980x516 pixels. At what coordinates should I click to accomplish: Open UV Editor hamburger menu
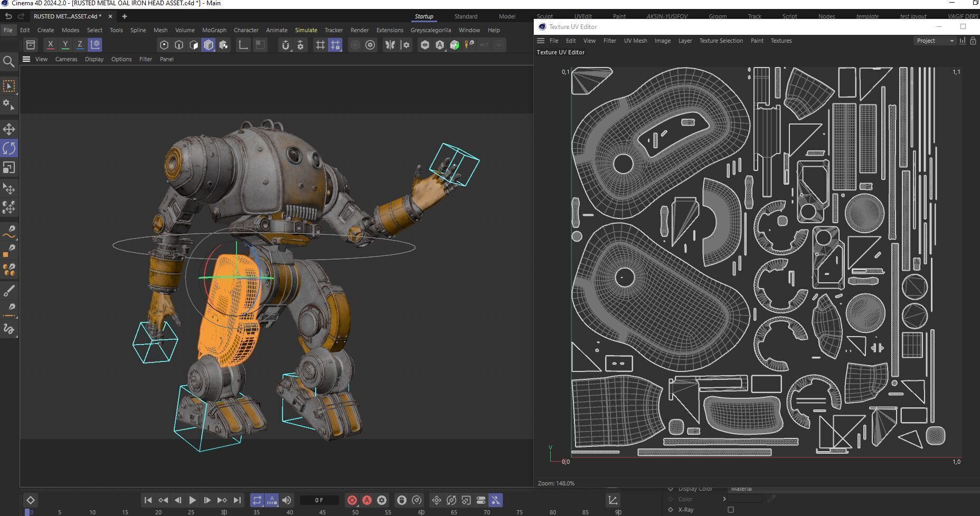point(541,41)
